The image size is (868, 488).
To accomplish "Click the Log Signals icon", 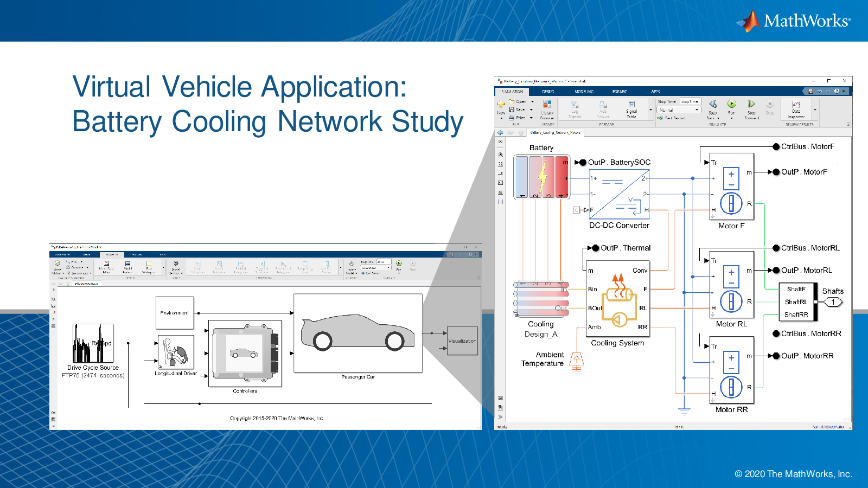I will click(x=575, y=109).
